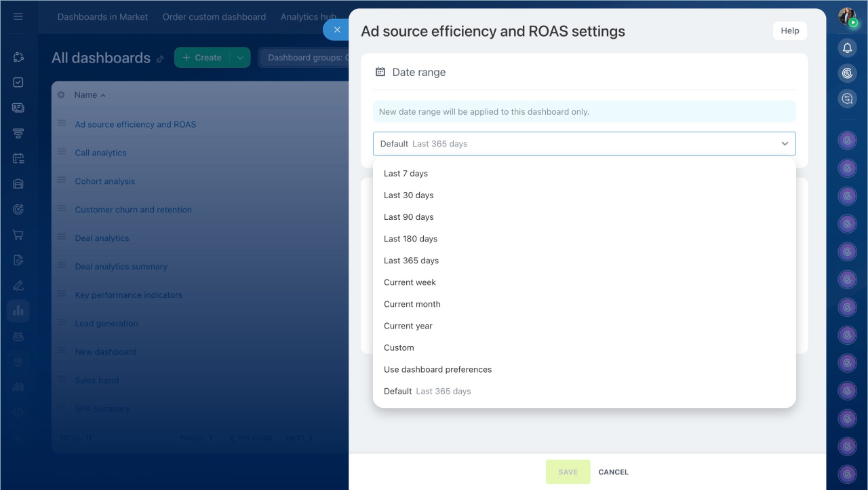Click the notifications bell icon
Image resolution: width=868 pixels, height=490 pixels.
(847, 48)
